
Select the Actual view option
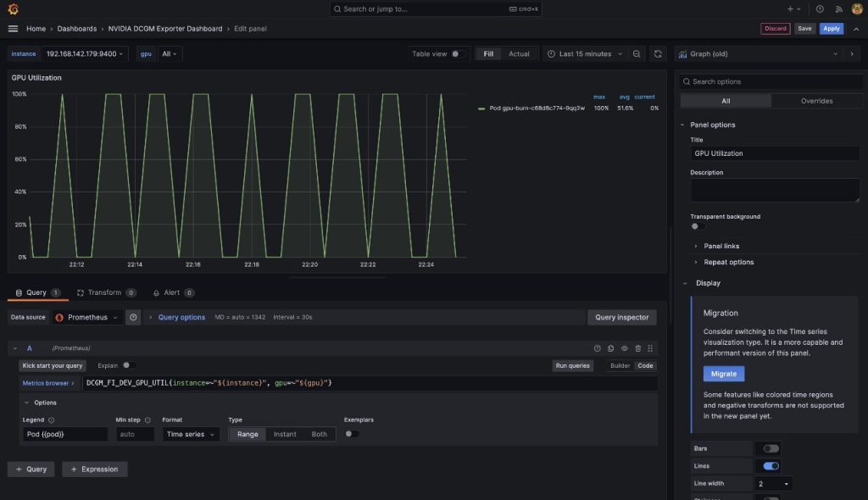tap(519, 53)
